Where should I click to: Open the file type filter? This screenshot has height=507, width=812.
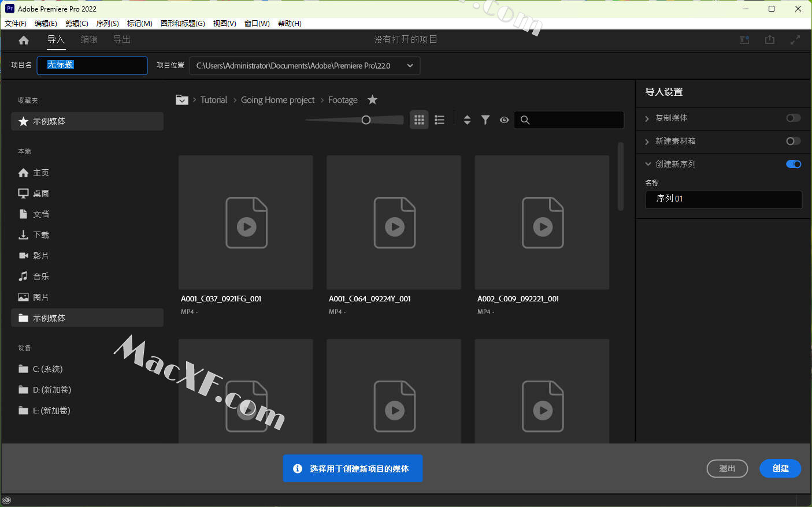(x=485, y=120)
